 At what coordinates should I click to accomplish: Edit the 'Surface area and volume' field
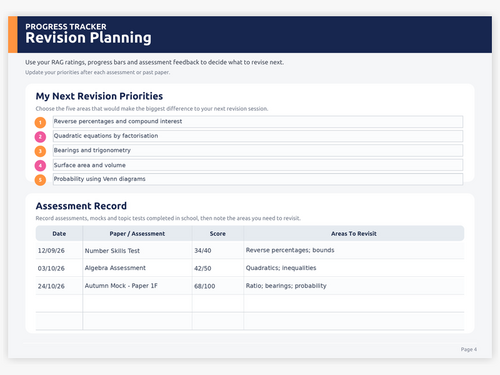click(x=258, y=165)
